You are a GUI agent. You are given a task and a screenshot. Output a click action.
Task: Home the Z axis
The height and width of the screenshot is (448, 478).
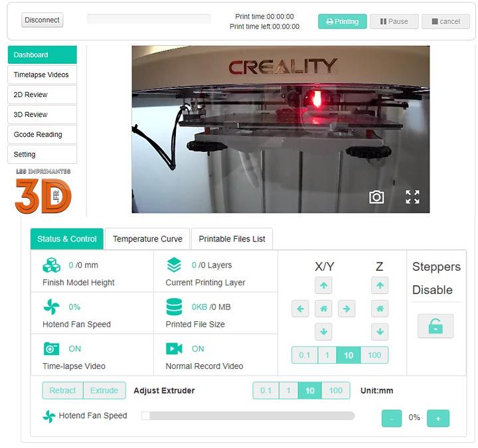(x=380, y=309)
